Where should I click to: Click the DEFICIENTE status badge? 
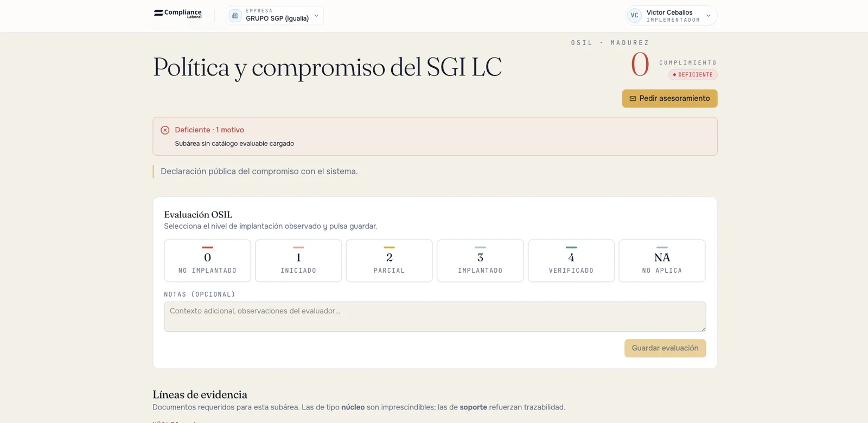coord(693,75)
